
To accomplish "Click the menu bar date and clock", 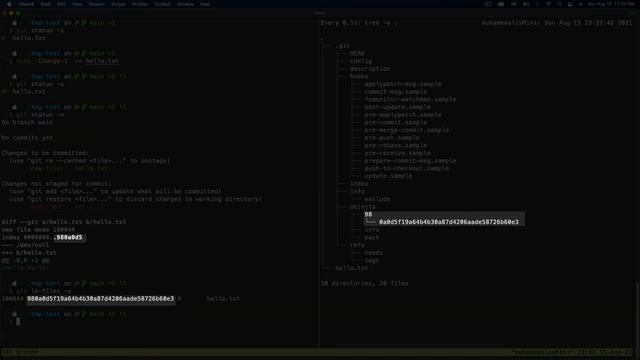I will tap(611, 4).
